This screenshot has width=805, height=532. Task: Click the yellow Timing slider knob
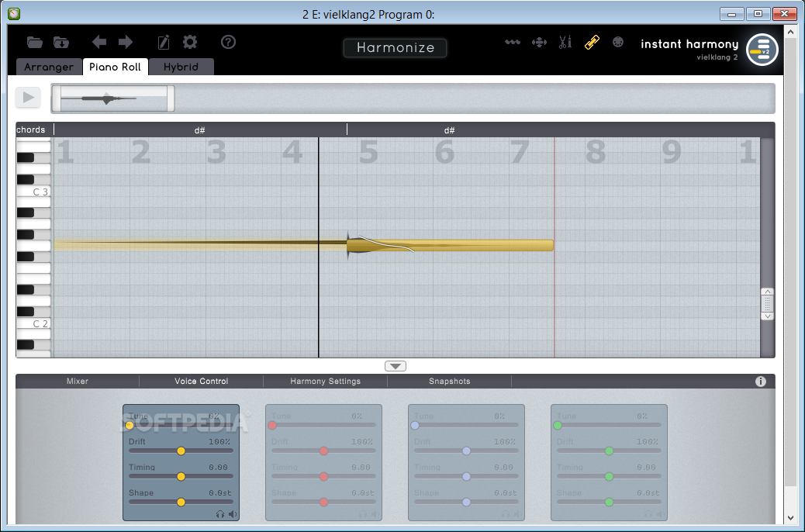(181, 476)
